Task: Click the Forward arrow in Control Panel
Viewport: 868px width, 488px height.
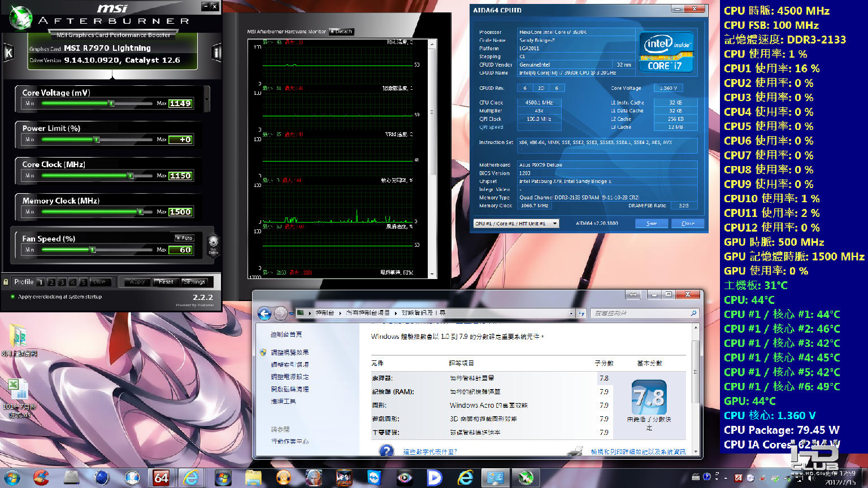Action: point(281,313)
